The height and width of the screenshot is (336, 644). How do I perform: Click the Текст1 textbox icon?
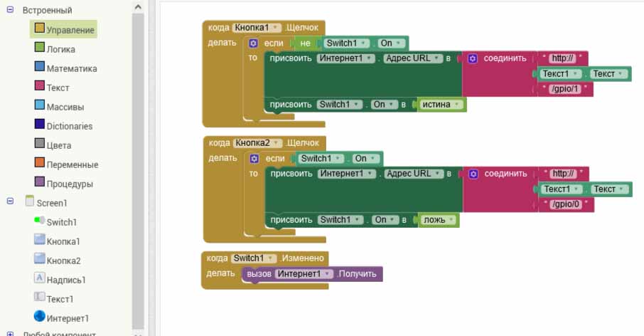[x=39, y=298]
